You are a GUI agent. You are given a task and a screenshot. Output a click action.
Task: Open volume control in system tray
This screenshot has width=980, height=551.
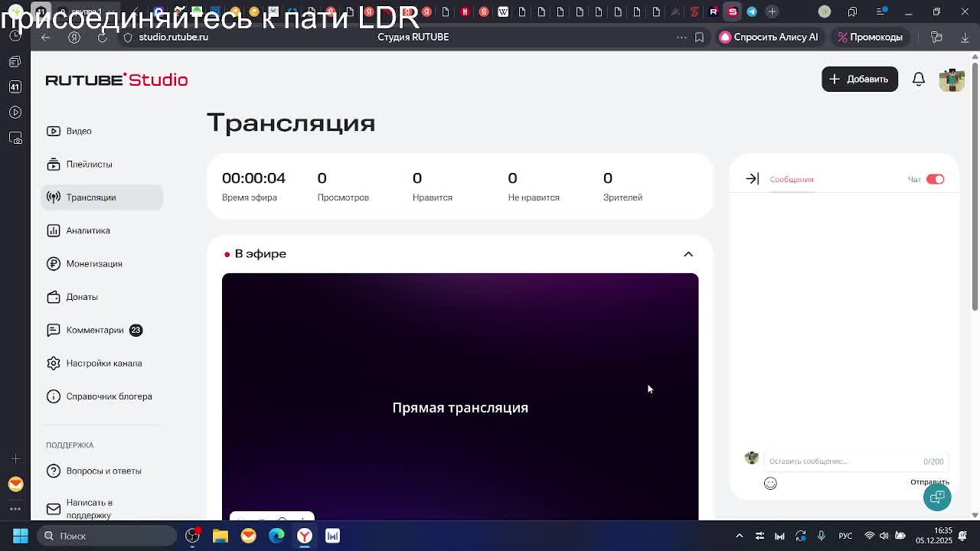click(x=884, y=536)
